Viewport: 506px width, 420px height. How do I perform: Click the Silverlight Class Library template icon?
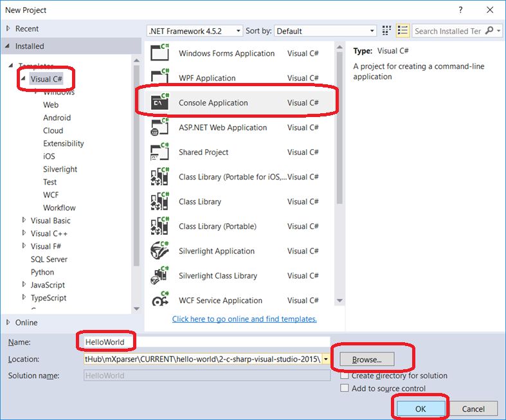coord(159,275)
